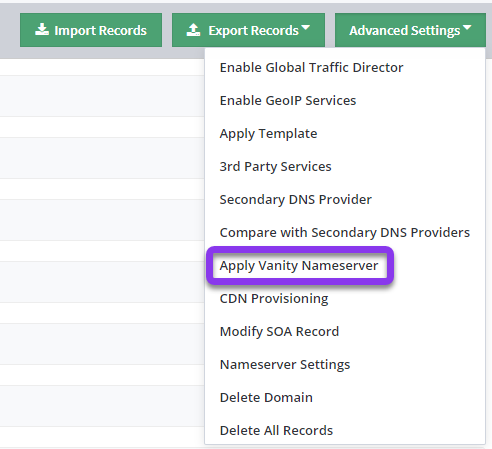Viewport: 492px width, 449px height.
Task: Click the first striped row in records table
Action: click(x=102, y=96)
